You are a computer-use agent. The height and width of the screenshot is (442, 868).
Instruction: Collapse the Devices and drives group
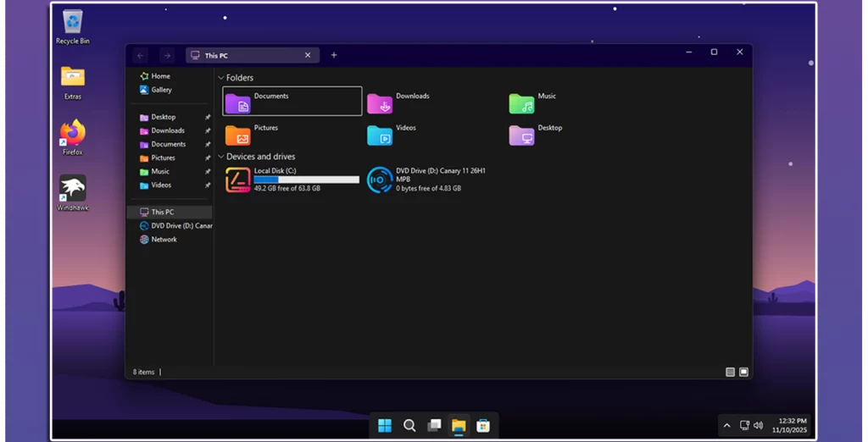(x=222, y=157)
